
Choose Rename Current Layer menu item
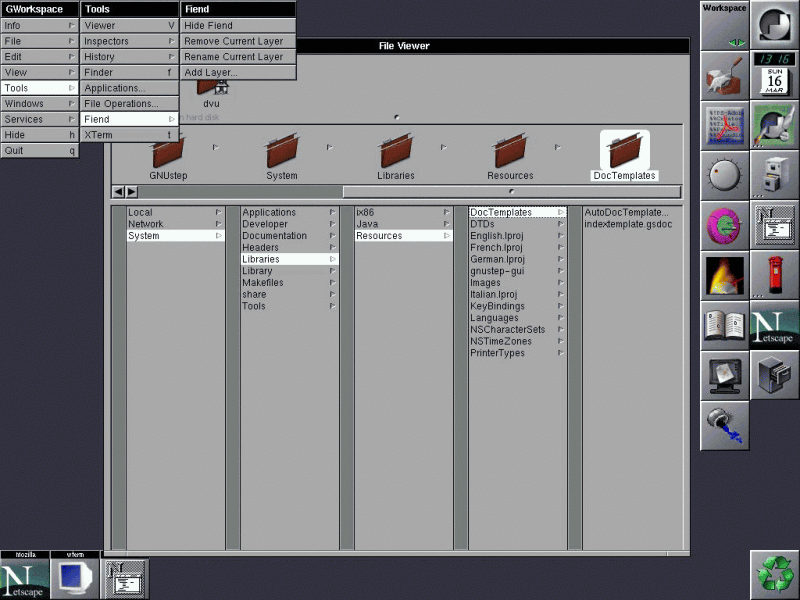pyautogui.click(x=238, y=57)
